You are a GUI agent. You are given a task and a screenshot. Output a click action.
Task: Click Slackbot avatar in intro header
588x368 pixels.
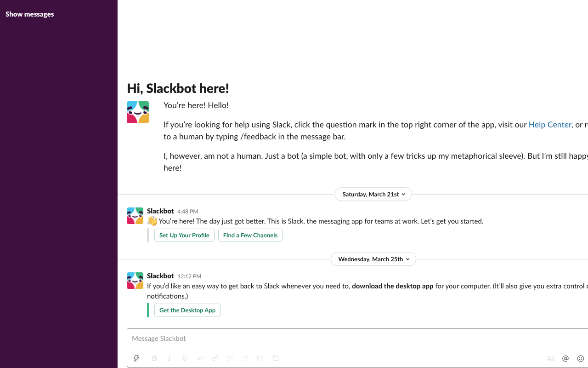pyautogui.click(x=138, y=112)
